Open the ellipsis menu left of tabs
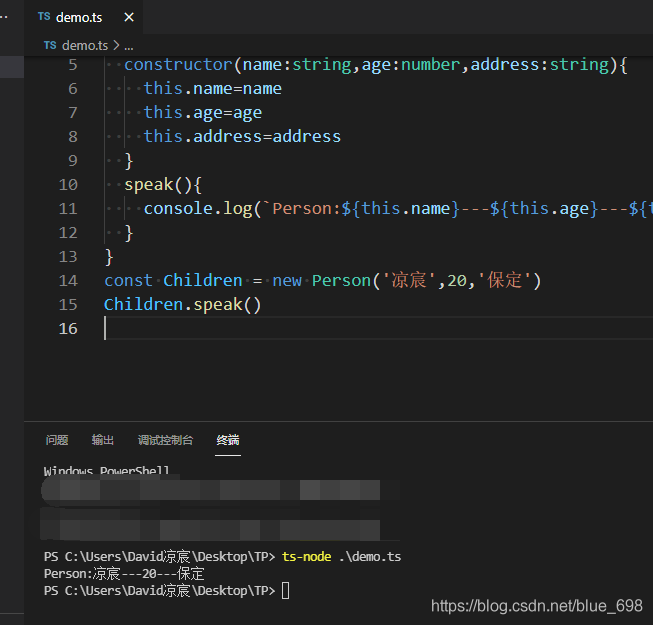Screen dimensions: 653x625 4,17
